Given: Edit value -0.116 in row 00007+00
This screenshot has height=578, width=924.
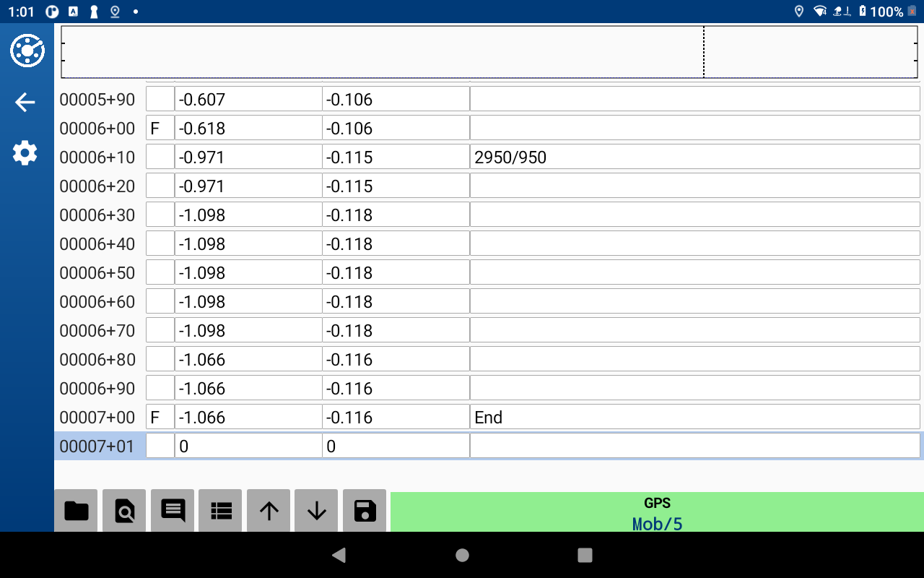Looking at the screenshot, I should click(396, 417).
